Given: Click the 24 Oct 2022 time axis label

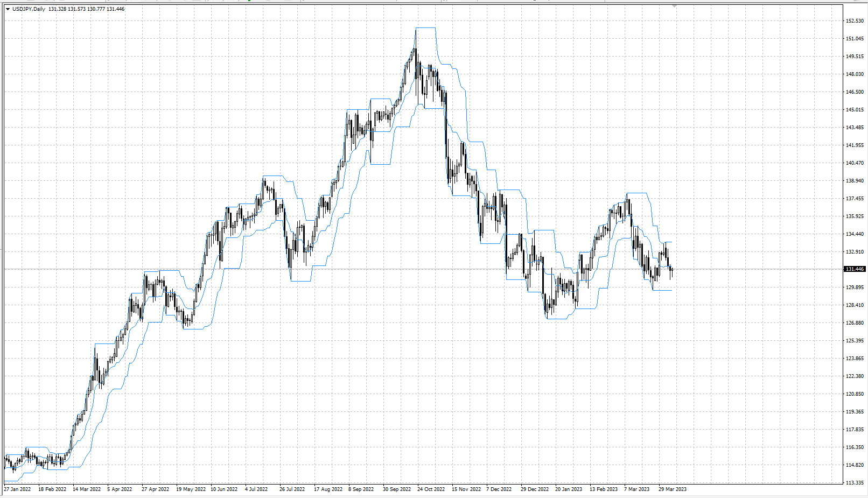Looking at the screenshot, I should click(431, 489).
